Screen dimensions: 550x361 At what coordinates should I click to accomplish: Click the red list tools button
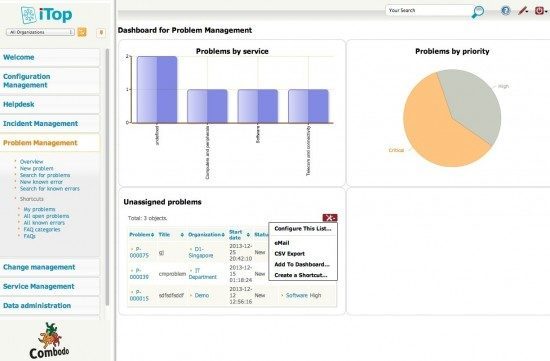click(x=330, y=218)
